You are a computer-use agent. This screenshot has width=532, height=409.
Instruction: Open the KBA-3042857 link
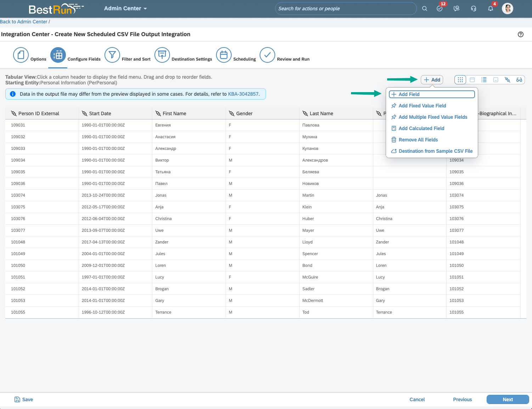click(243, 94)
